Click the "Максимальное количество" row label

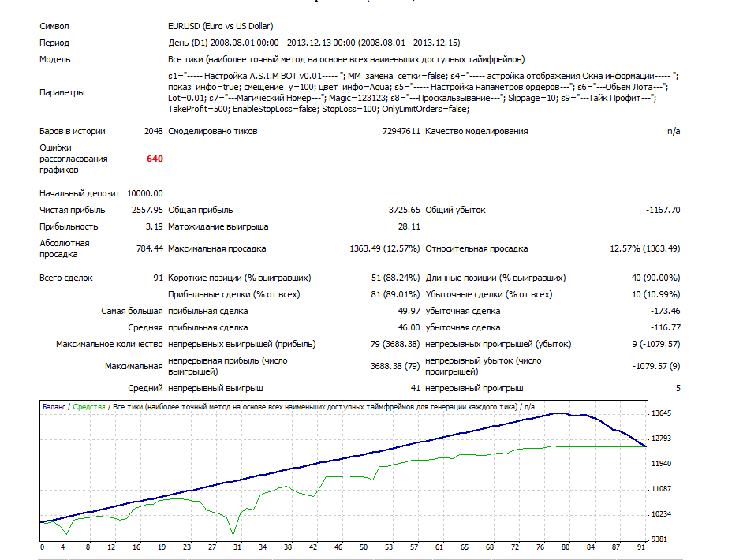[x=110, y=345]
